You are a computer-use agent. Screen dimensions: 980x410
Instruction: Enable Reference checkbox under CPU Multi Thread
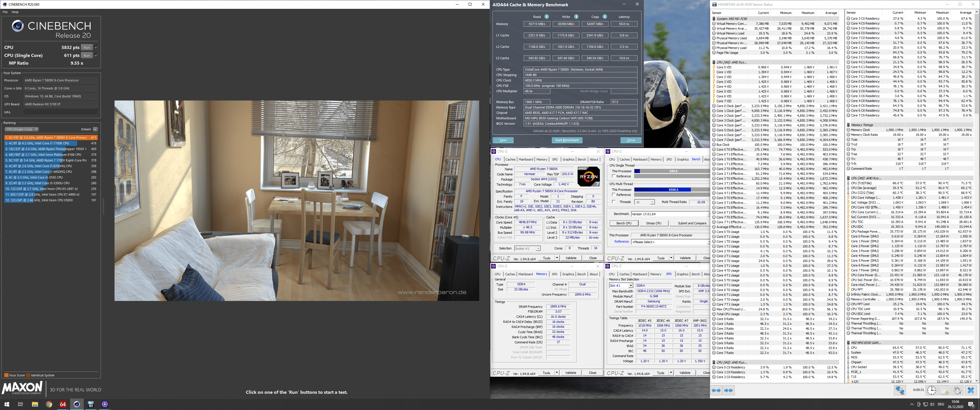point(614,195)
